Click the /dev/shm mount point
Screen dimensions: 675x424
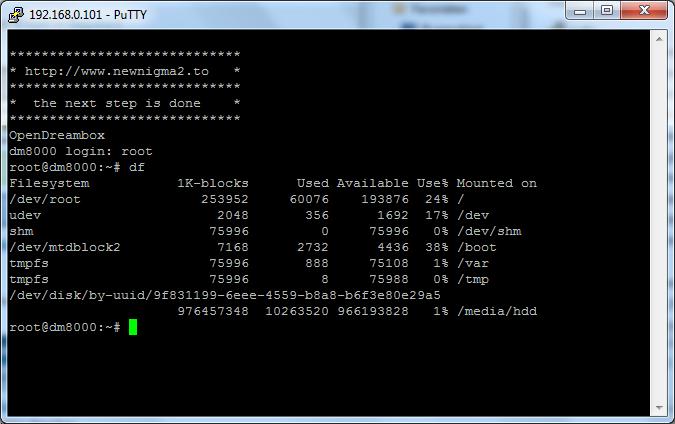click(x=489, y=231)
